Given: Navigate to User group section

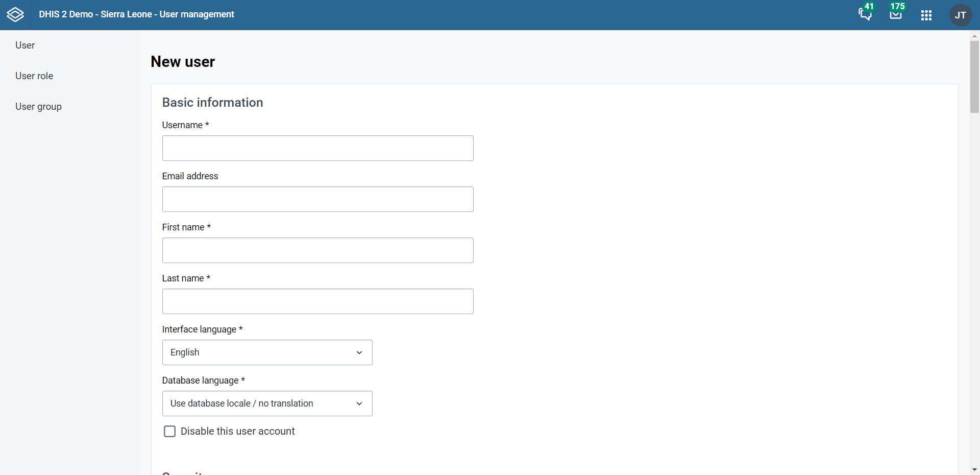Looking at the screenshot, I should 38,107.
